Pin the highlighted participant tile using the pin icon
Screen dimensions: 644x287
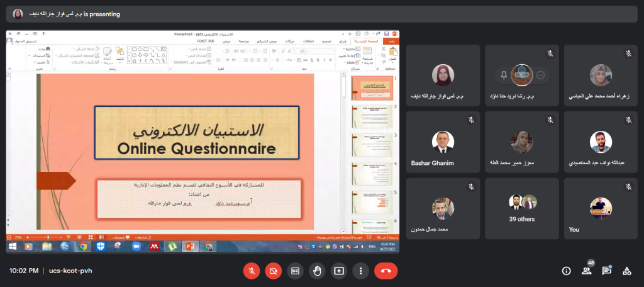[503, 75]
